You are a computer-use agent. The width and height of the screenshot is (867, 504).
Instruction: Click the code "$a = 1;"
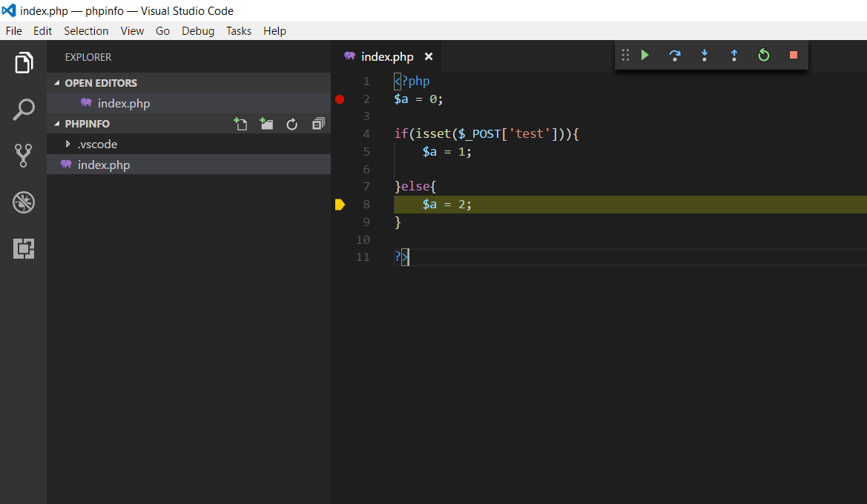(446, 151)
